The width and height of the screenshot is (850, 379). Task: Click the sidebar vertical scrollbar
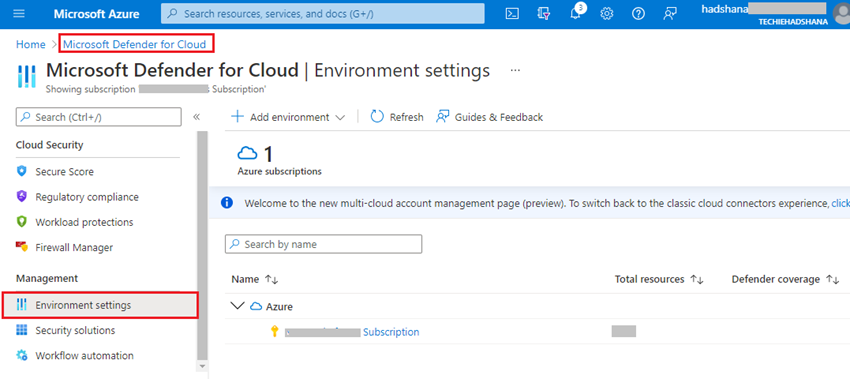(202, 245)
